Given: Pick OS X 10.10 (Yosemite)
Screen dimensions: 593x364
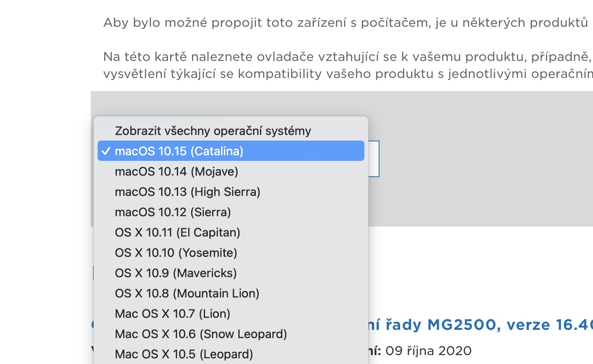Looking at the screenshot, I should [176, 253].
